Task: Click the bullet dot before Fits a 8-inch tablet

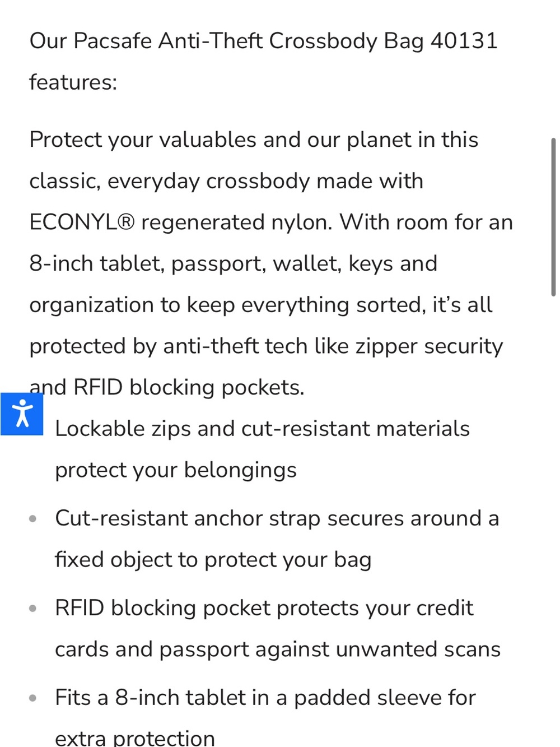Action: click(33, 698)
